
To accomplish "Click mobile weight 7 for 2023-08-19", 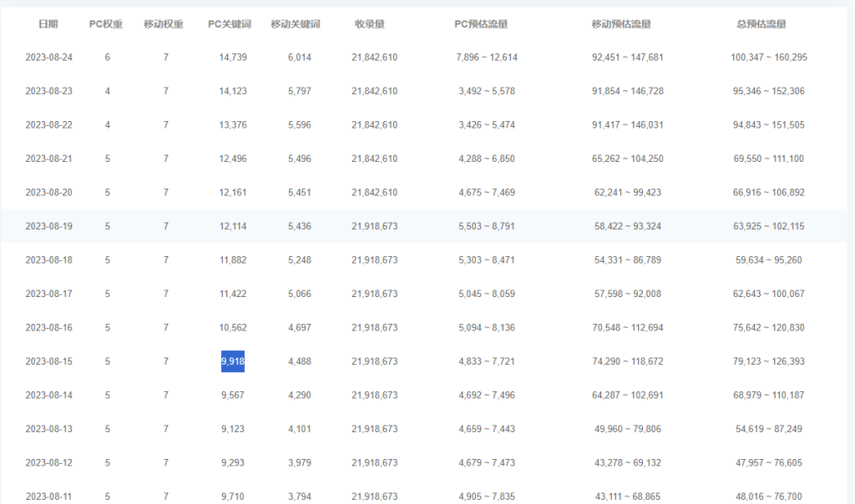I will 166,226.
